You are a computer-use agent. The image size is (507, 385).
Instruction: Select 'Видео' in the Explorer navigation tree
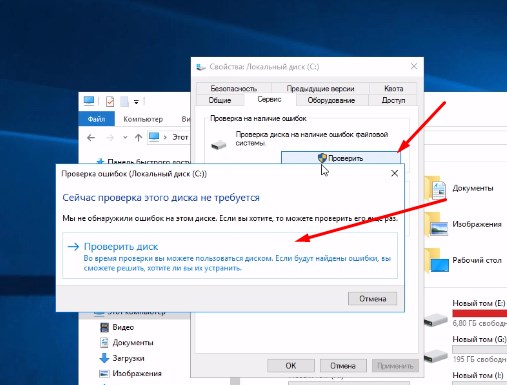point(123,327)
